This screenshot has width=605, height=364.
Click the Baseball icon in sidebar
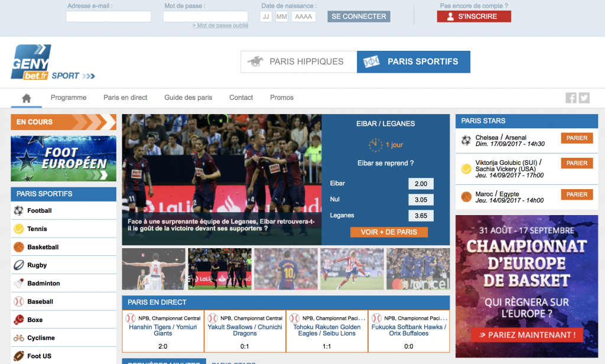18,301
